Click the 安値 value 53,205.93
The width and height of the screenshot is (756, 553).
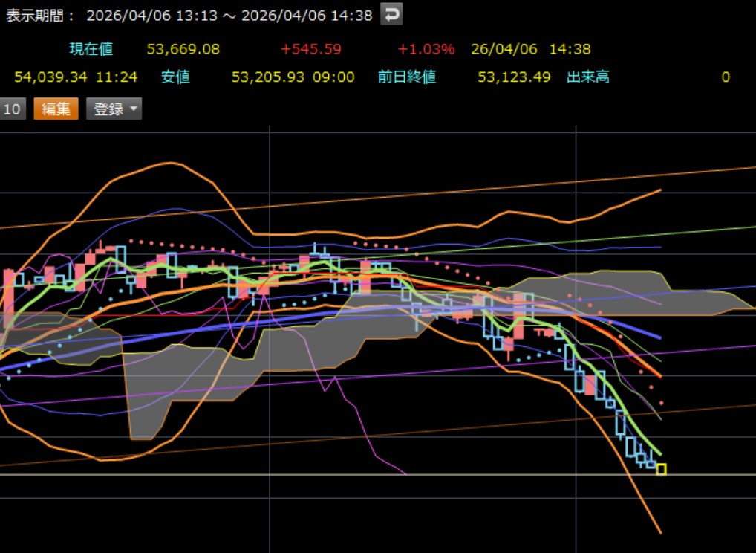(x=267, y=77)
